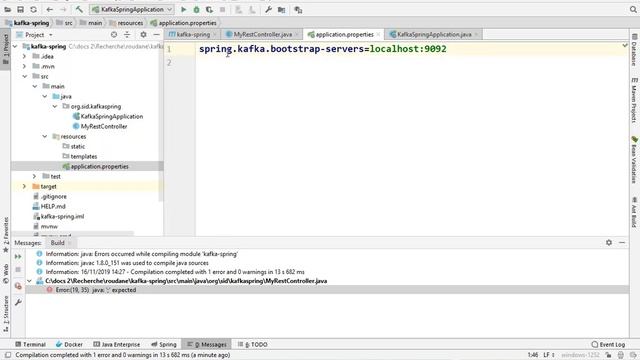Close the application.properties tab
Screen dimensions: 640x360
pos(378,35)
